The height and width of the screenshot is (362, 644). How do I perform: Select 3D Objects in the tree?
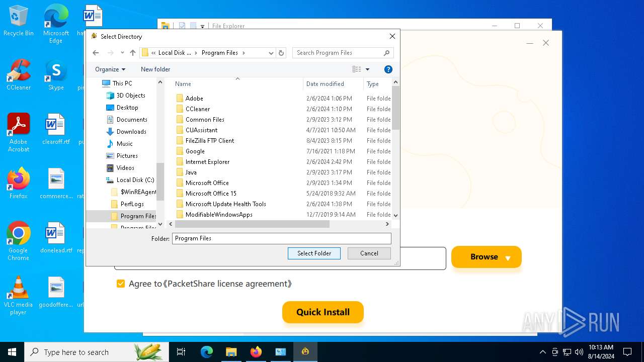131,96
